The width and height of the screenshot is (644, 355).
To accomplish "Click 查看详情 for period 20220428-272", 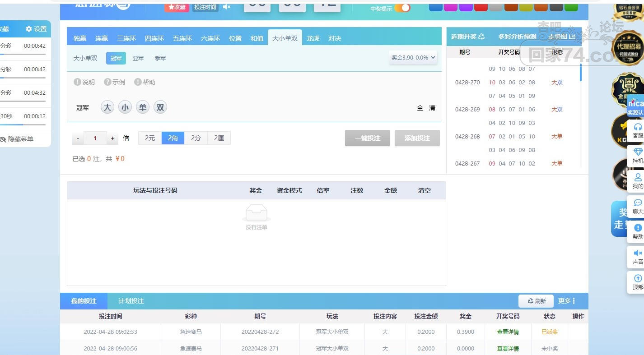I will pyautogui.click(x=508, y=332).
